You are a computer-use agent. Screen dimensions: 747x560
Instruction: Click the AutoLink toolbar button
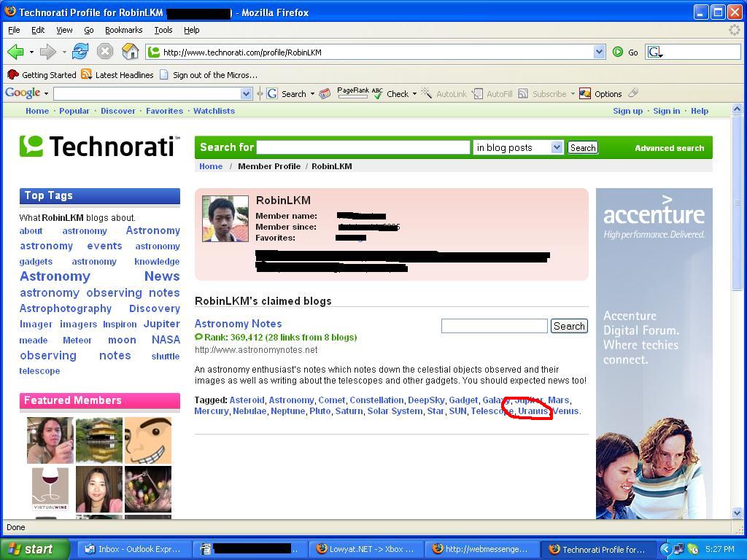(444, 94)
